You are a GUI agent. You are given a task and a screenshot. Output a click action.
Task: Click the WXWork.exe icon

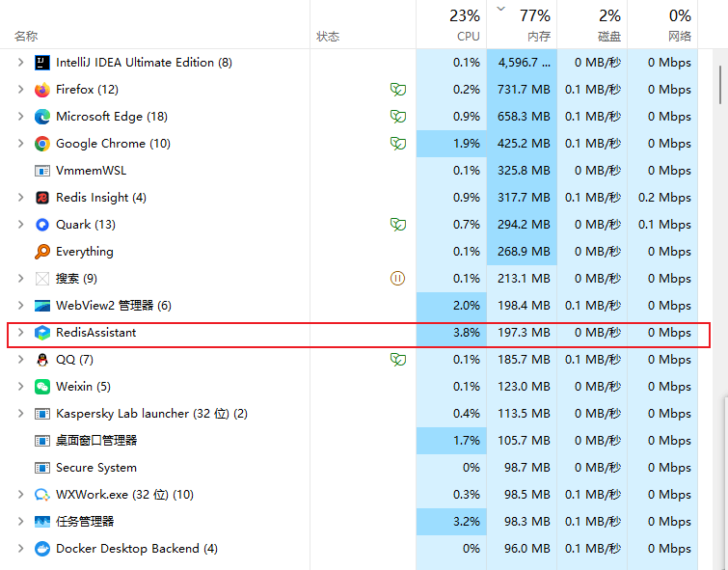click(42, 495)
